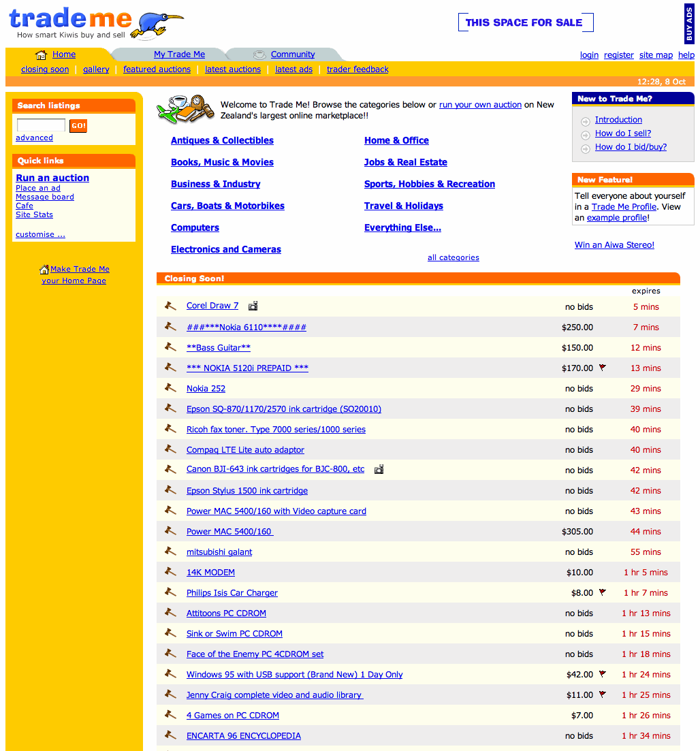This screenshot has width=700, height=751.
Task: Click gavel icon beside 14K MODEM listing
Action: point(170,571)
